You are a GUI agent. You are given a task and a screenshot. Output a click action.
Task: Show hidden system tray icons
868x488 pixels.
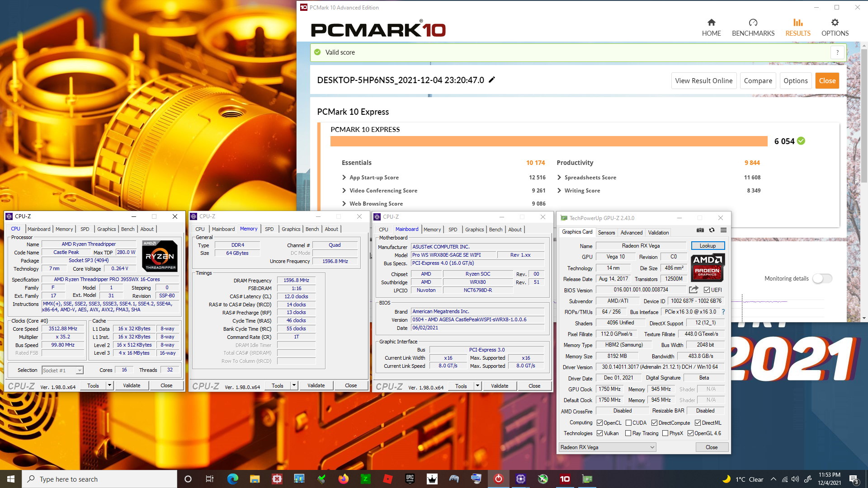(773, 479)
